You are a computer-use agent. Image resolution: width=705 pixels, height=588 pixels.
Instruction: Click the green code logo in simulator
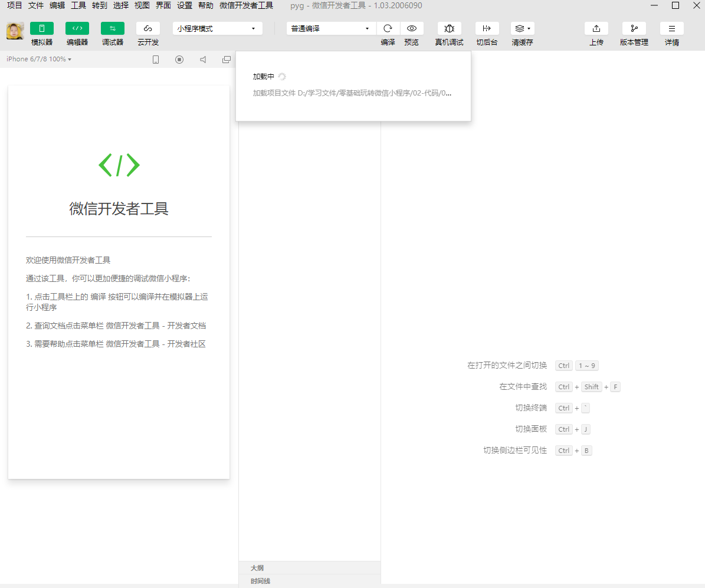(x=119, y=165)
